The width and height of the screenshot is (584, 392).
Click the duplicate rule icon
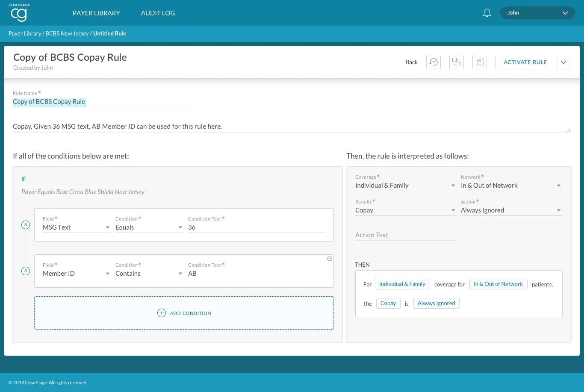click(457, 62)
